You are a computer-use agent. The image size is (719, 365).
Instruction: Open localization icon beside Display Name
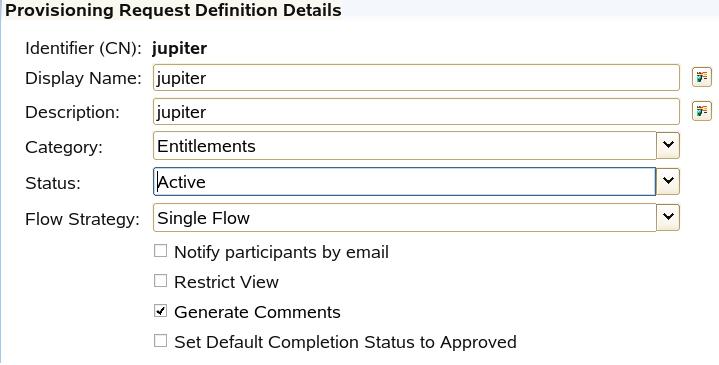[702, 77]
